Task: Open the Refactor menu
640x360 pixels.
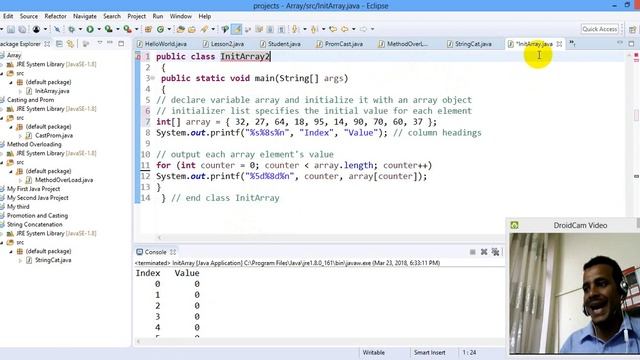Action: pyautogui.click(x=55, y=16)
